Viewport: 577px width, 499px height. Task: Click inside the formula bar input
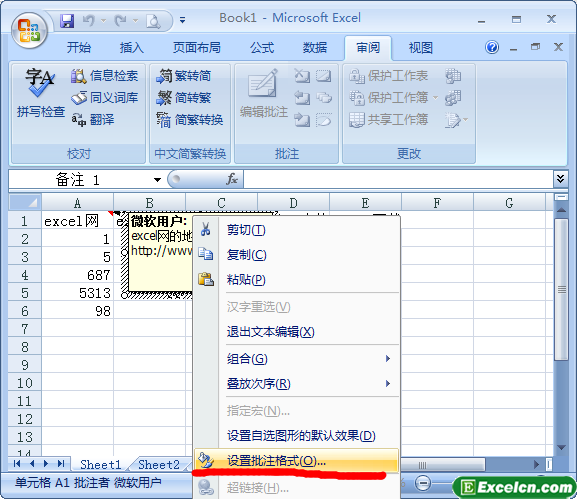coord(398,180)
